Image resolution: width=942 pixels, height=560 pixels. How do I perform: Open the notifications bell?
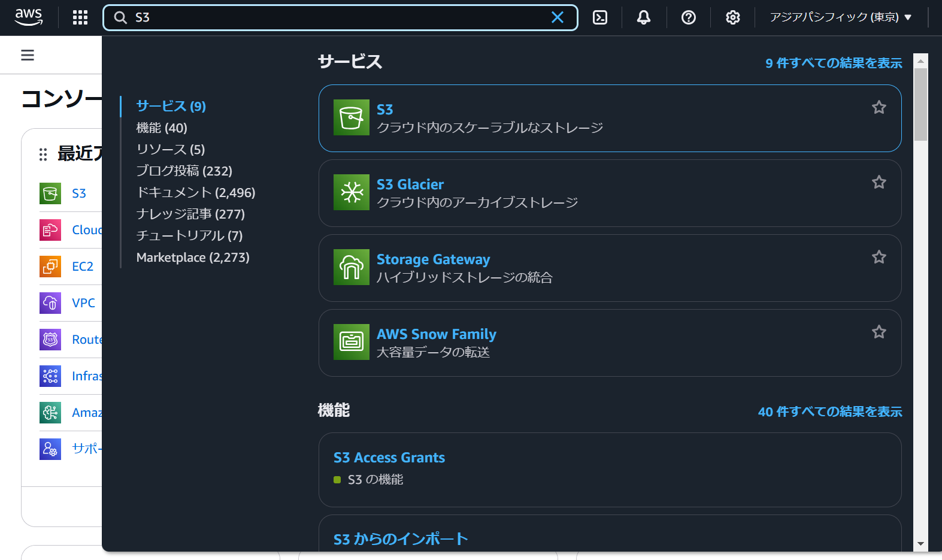click(x=644, y=17)
